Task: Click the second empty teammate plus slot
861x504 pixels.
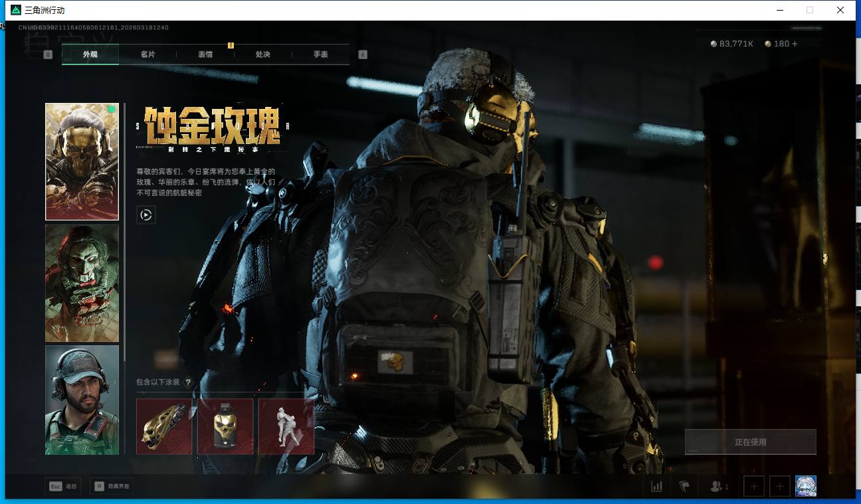Action: pos(780,487)
